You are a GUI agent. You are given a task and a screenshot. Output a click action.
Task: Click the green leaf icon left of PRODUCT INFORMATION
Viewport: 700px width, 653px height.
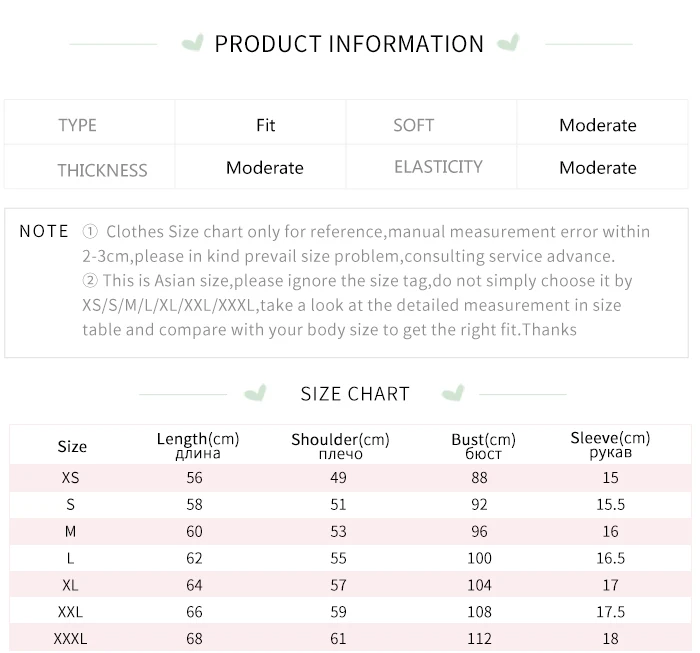(x=192, y=43)
